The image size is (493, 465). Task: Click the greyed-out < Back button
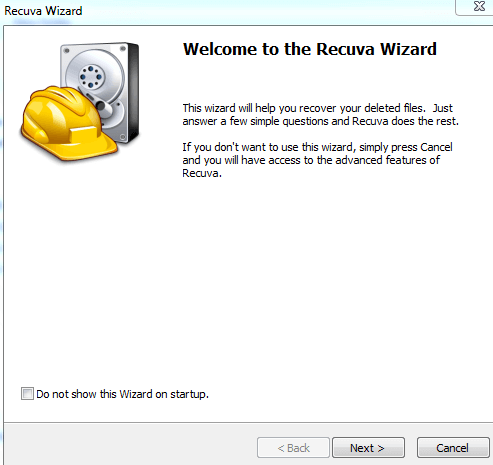pos(293,448)
